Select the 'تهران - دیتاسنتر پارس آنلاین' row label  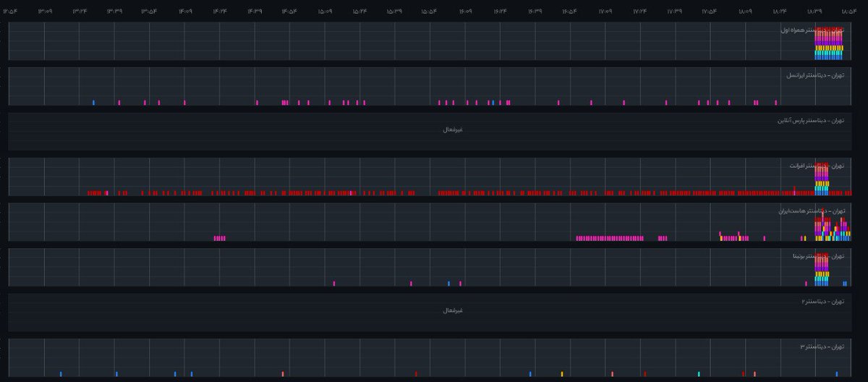pos(810,120)
